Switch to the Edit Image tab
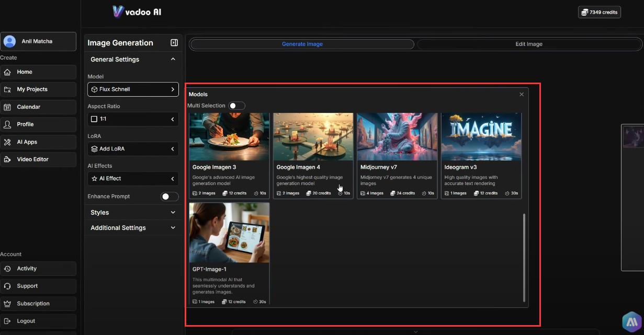The height and width of the screenshot is (335, 644). click(529, 44)
